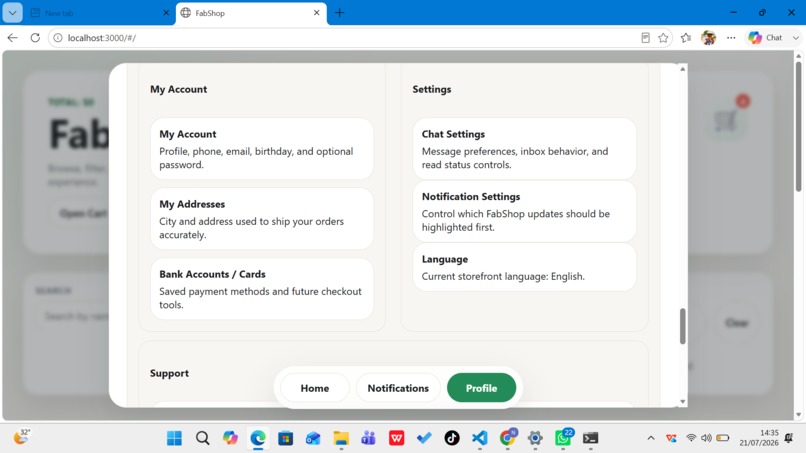This screenshot has height=453, width=806.
Task: Open browser Settings and more menu
Action: point(731,38)
